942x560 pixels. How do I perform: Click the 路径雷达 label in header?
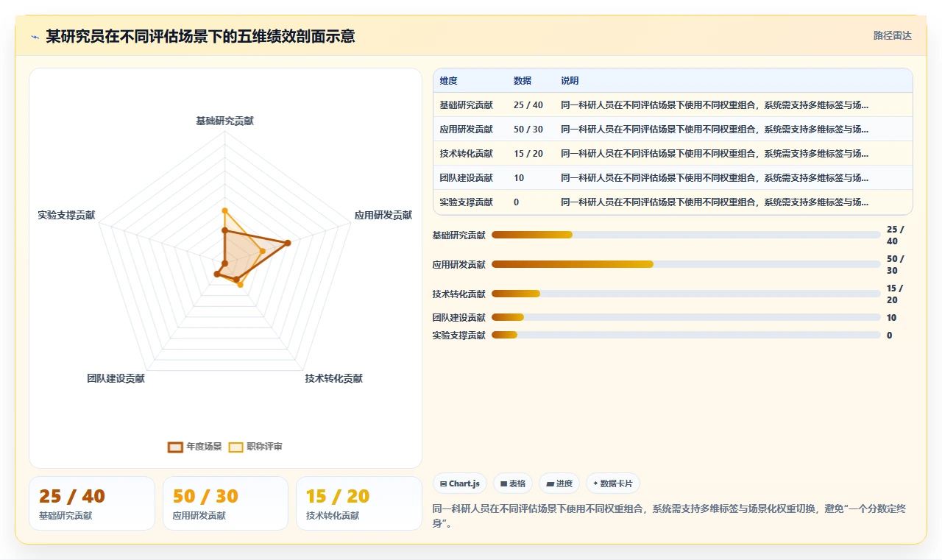coord(893,35)
